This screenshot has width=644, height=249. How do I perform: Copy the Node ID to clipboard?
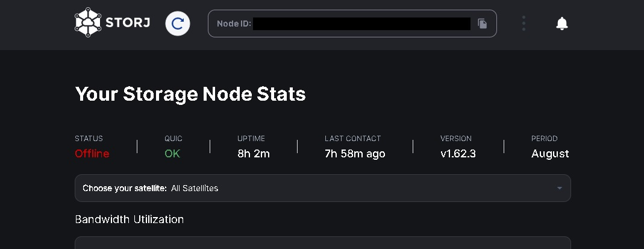[482, 24]
